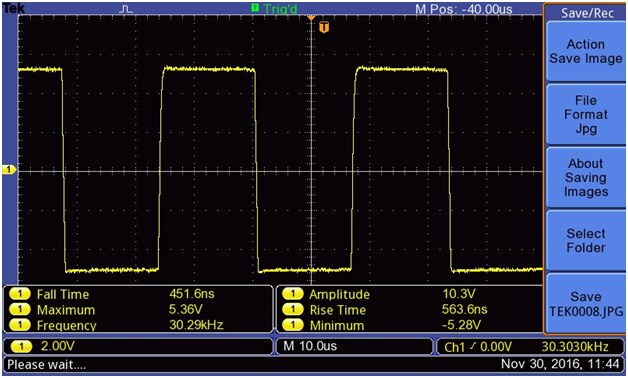The height and width of the screenshot is (378, 628).
Task: Click the 30.3030kHz trigger frequency readout
Action: point(575,346)
